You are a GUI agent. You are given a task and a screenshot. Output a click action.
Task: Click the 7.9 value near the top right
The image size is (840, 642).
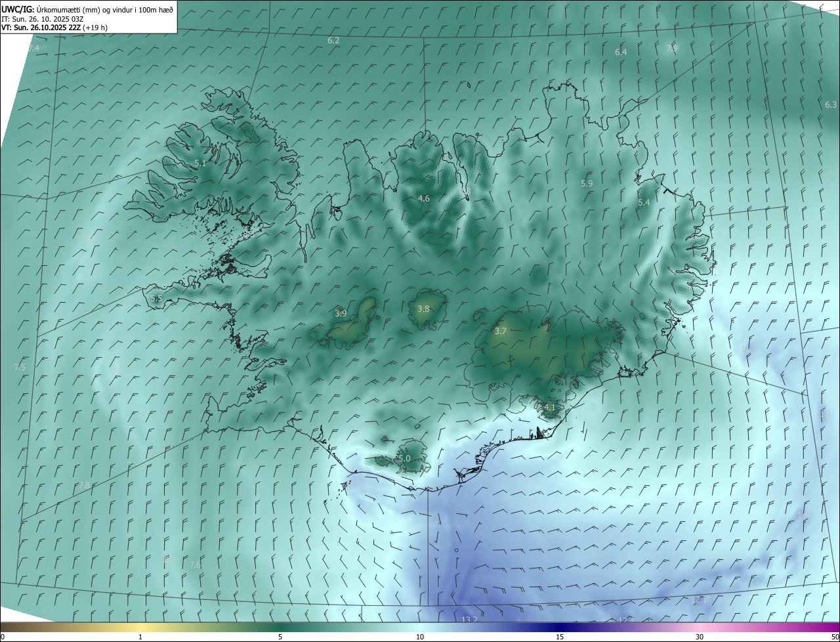coord(672,48)
